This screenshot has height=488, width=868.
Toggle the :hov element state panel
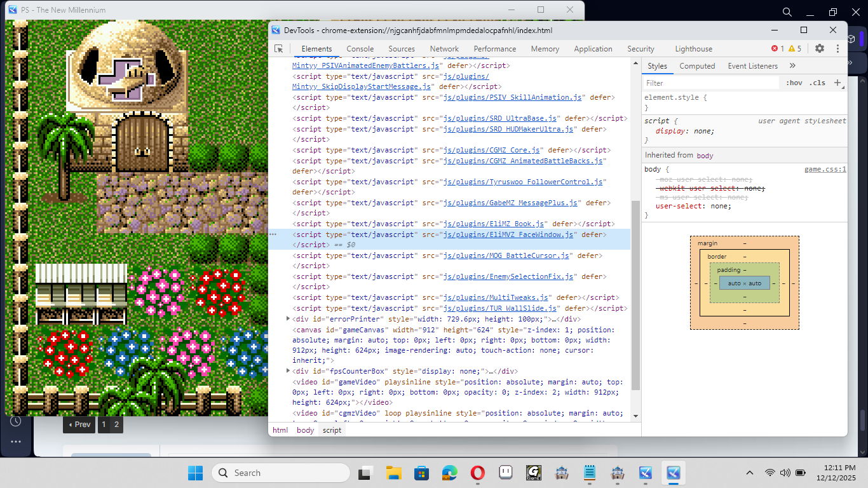tap(794, 83)
